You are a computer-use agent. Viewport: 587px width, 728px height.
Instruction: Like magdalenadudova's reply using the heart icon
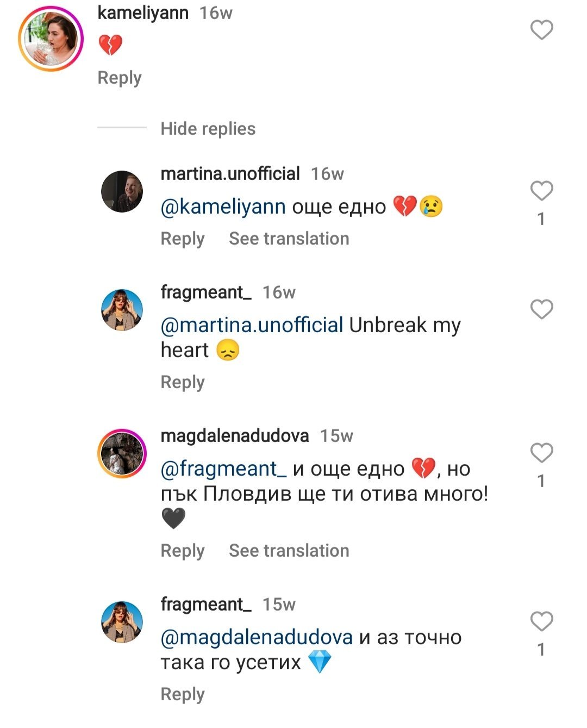coord(541,453)
